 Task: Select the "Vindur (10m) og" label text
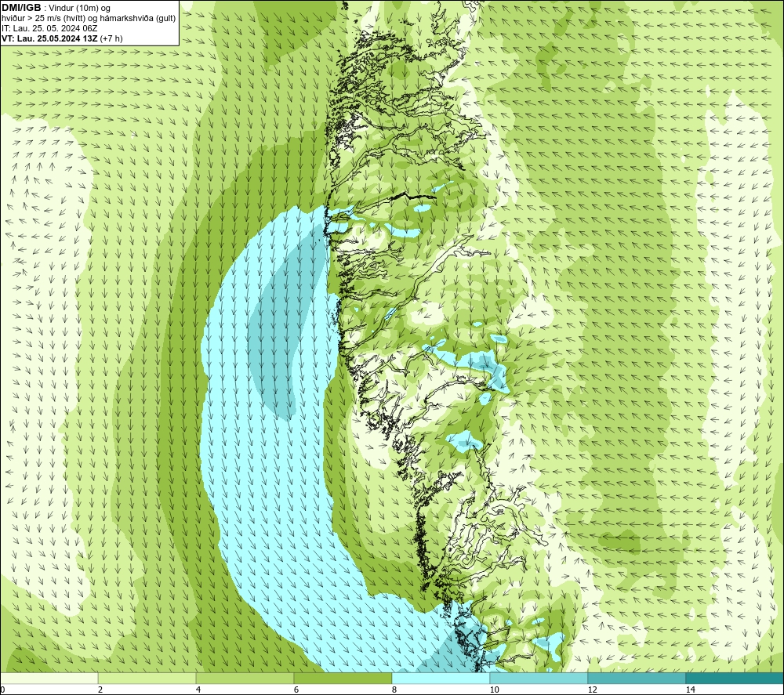[80, 9]
